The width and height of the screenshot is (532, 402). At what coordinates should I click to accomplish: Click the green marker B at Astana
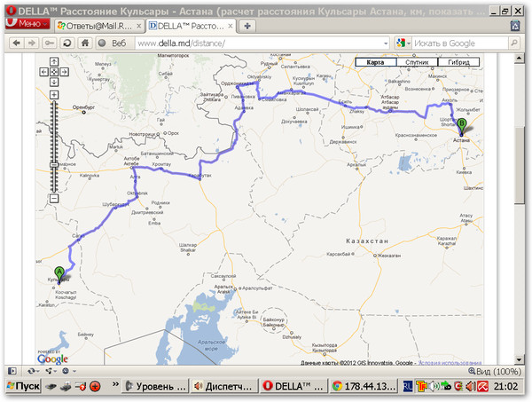[461, 123]
